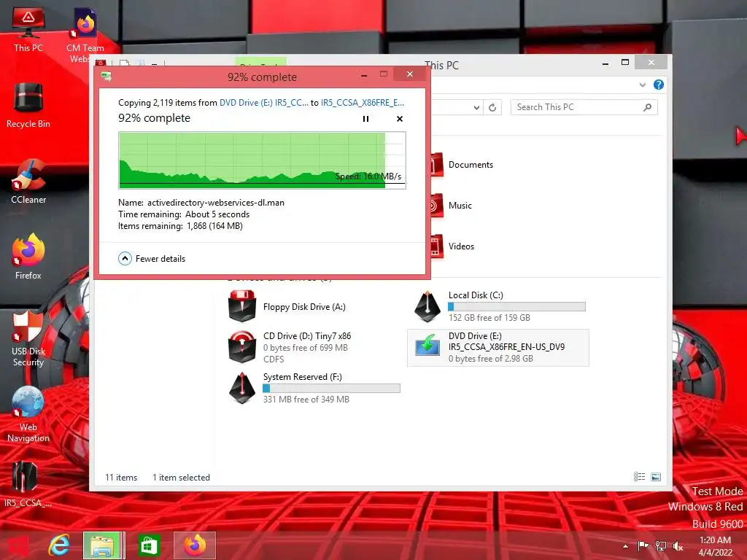Open network tray icon
This screenshot has width=747, height=560.
(661, 545)
